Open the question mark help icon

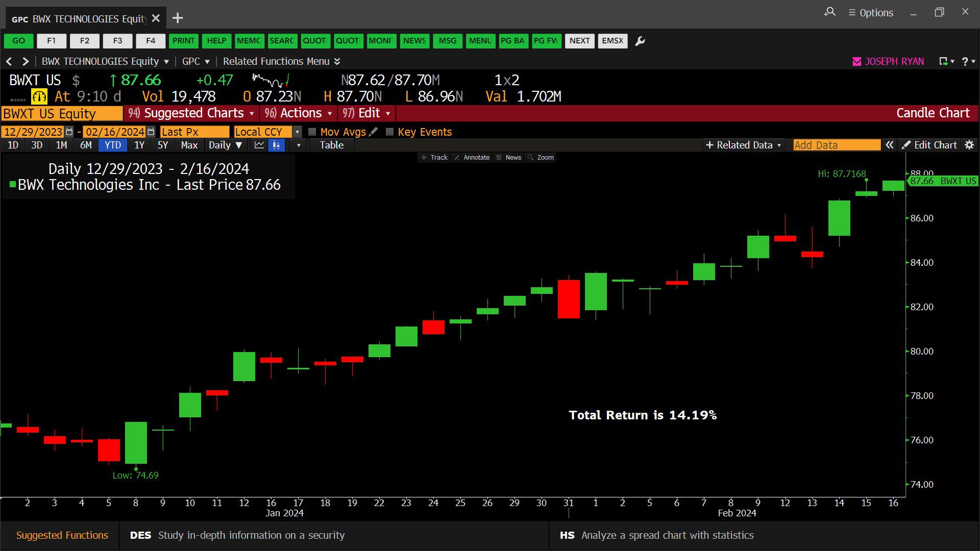point(965,61)
